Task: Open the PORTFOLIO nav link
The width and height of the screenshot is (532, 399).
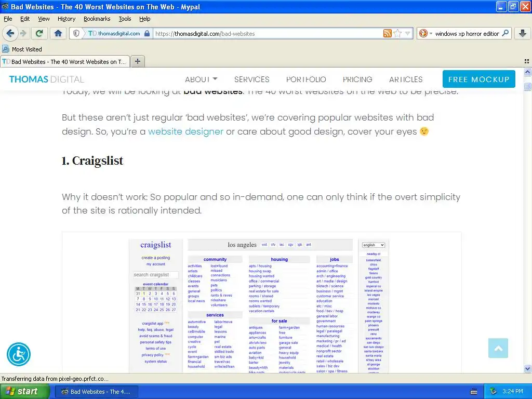Action: [305, 79]
